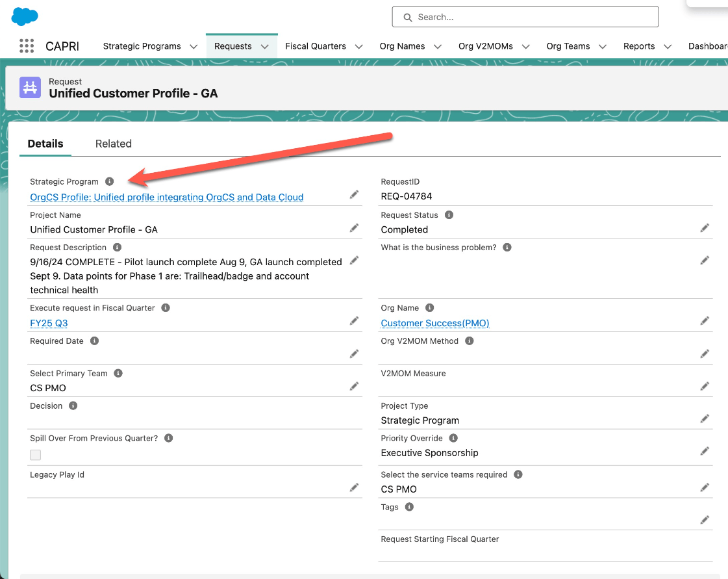The width and height of the screenshot is (728, 579).
Task: Click the Completed request status value
Action: coord(405,229)
